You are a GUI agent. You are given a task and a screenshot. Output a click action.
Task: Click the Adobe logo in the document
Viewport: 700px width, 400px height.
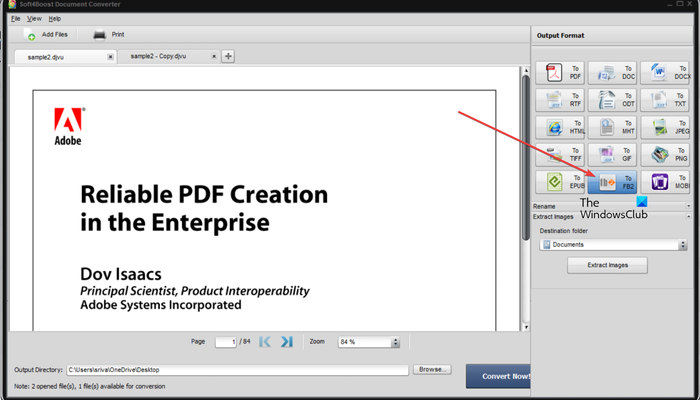[69, 126]
